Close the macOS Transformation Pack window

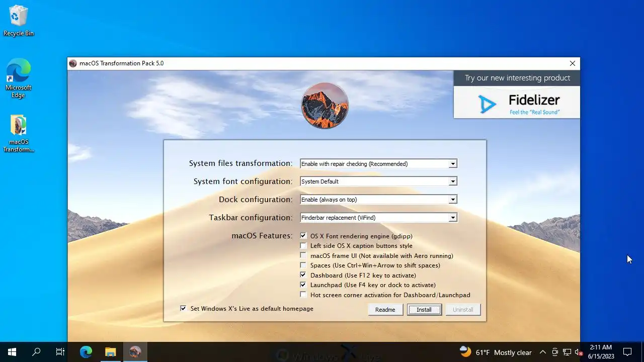point(572,63)
